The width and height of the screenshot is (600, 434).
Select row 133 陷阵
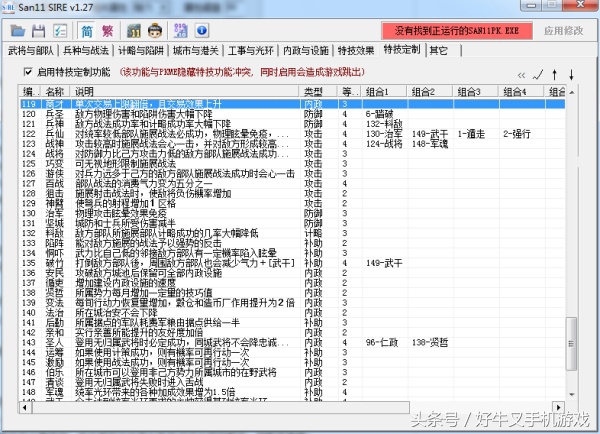tap(292, 243)
